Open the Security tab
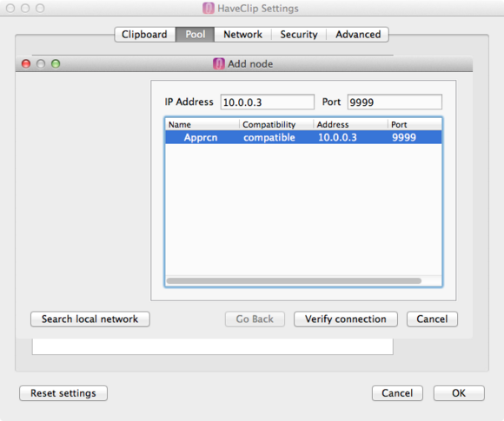504x421 pixels. (x=299, y=35)
